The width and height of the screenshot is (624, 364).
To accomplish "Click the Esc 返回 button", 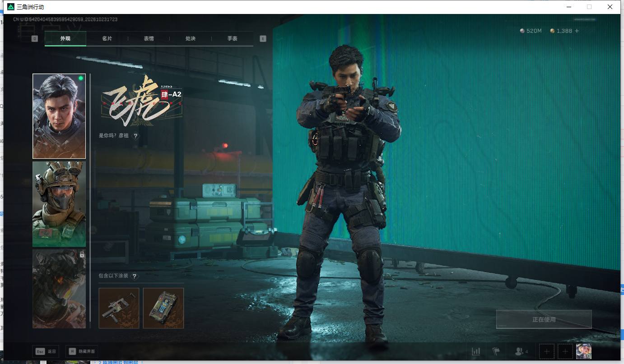I will pos(46,351).
